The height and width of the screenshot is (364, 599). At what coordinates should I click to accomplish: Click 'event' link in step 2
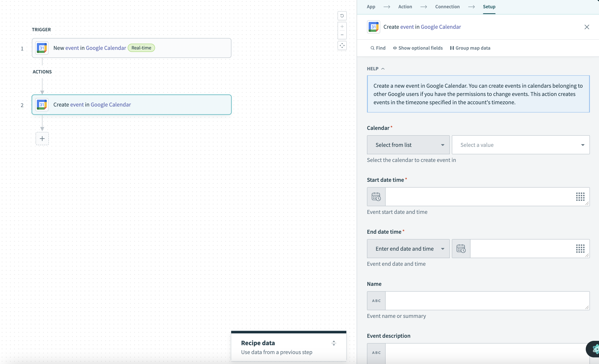click(77, 104)
